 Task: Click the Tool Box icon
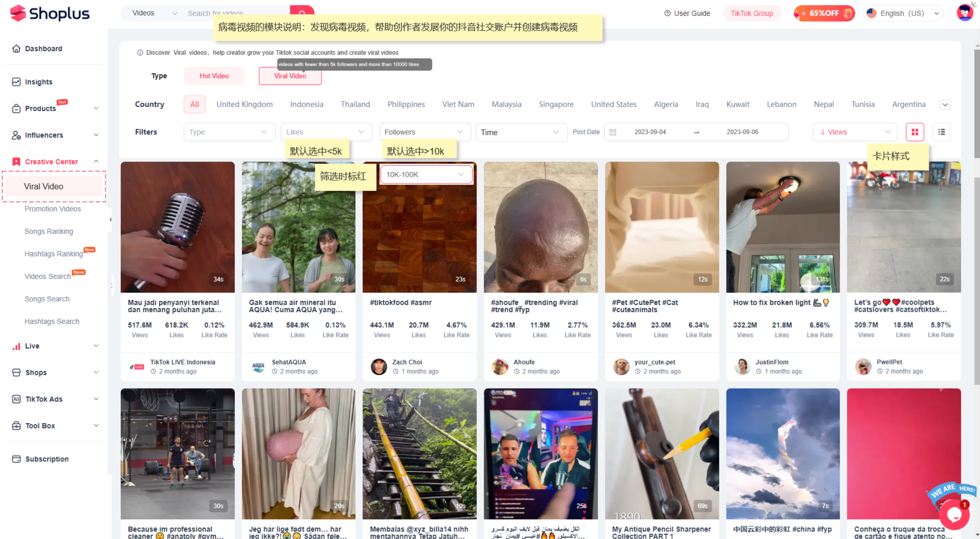click(16, 426)
